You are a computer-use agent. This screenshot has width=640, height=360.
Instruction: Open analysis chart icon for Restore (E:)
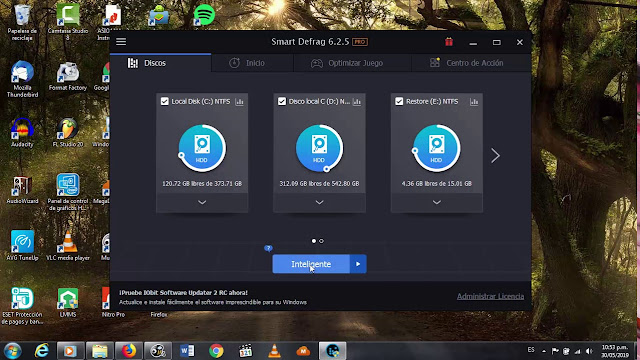point(474,102)
